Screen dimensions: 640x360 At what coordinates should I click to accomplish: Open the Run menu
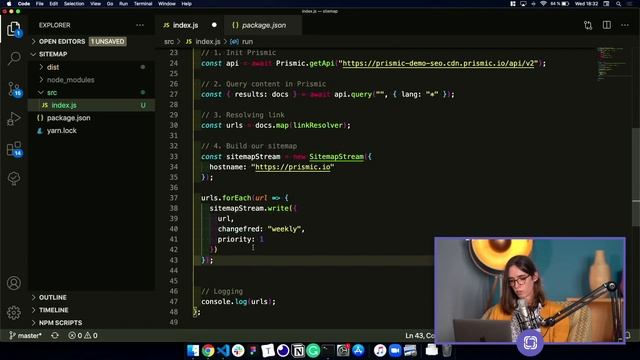click(123, 4)
